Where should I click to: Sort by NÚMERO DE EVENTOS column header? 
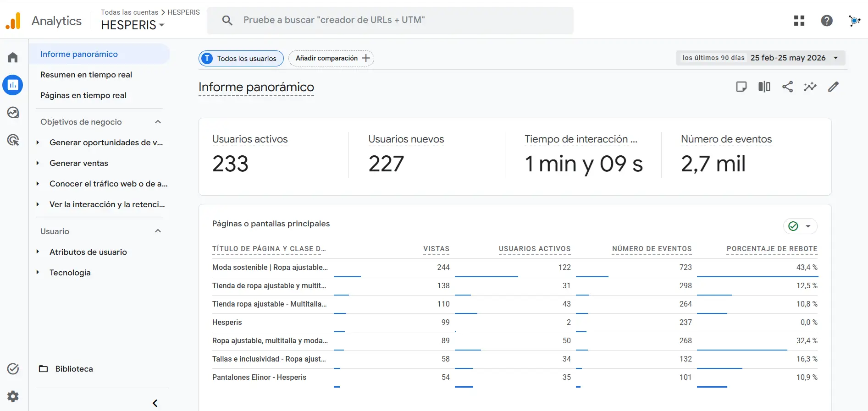point(652,249)
